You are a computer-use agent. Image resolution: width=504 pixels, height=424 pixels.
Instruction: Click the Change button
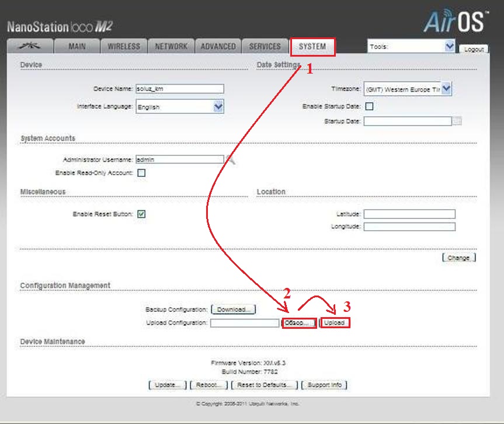[458, 258]
